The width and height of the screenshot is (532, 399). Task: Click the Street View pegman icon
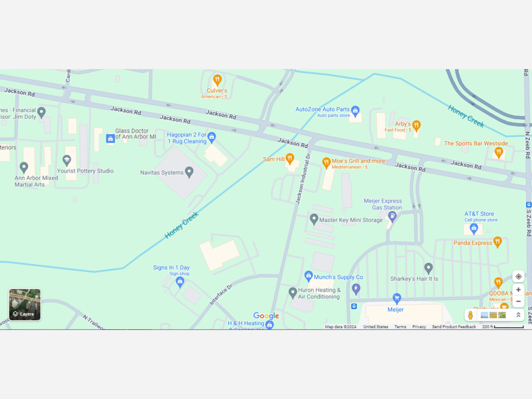[470, 315]
